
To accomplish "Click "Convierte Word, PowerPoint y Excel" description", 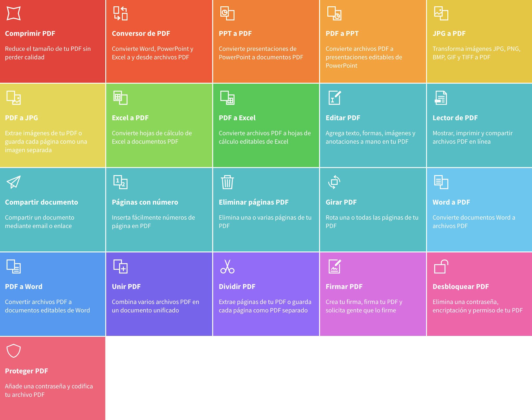I will 152,53.
